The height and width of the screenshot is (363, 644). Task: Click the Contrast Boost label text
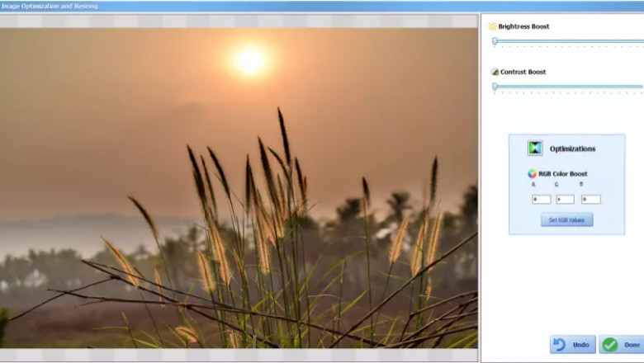tap(523, 72)
